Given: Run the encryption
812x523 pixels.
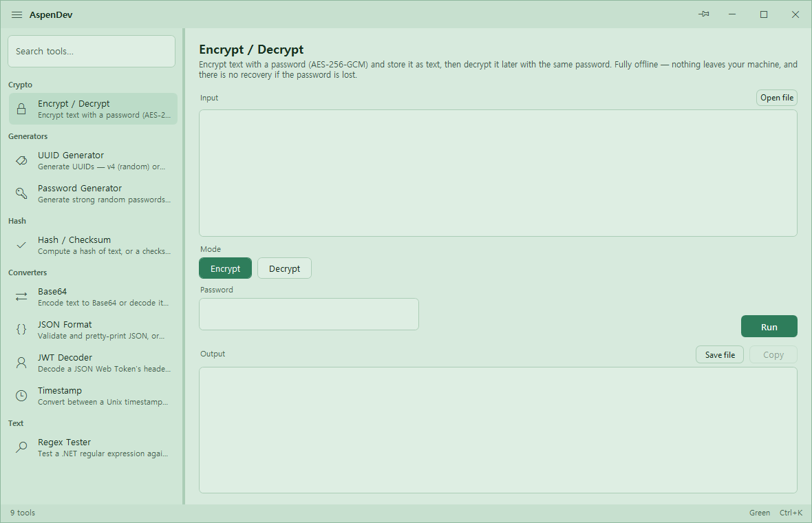Looking at the screenshot, I should (x=769, y=327).
